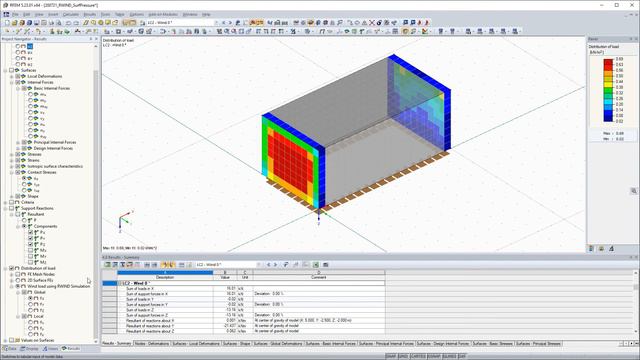Toggle SNAP in the status bar
Image resolution: width=640 pixels, height=360 pixels.
click(391, 356)
